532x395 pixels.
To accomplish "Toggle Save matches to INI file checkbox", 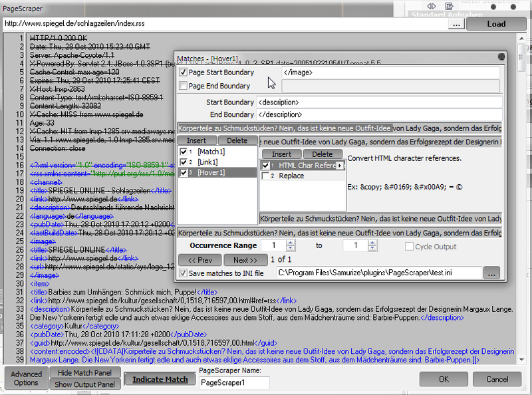I will pyautogui.click(x=183, y=273).
